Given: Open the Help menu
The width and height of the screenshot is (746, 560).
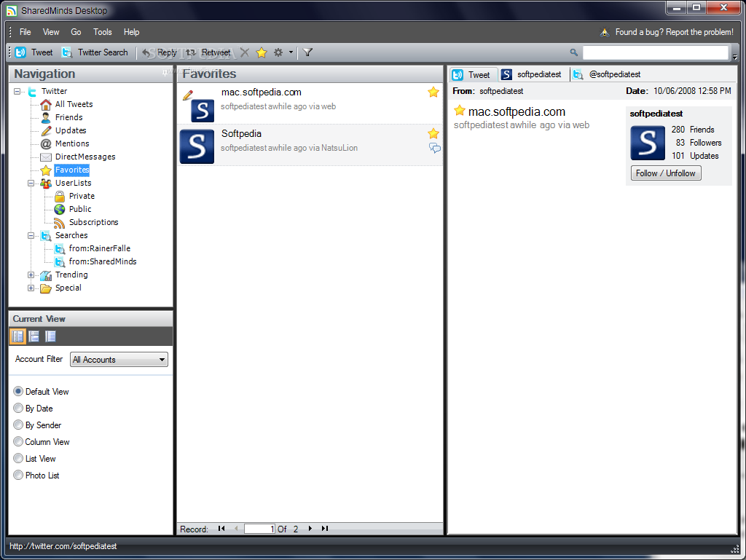Looking at the screenshot, I should pos(131,32).
